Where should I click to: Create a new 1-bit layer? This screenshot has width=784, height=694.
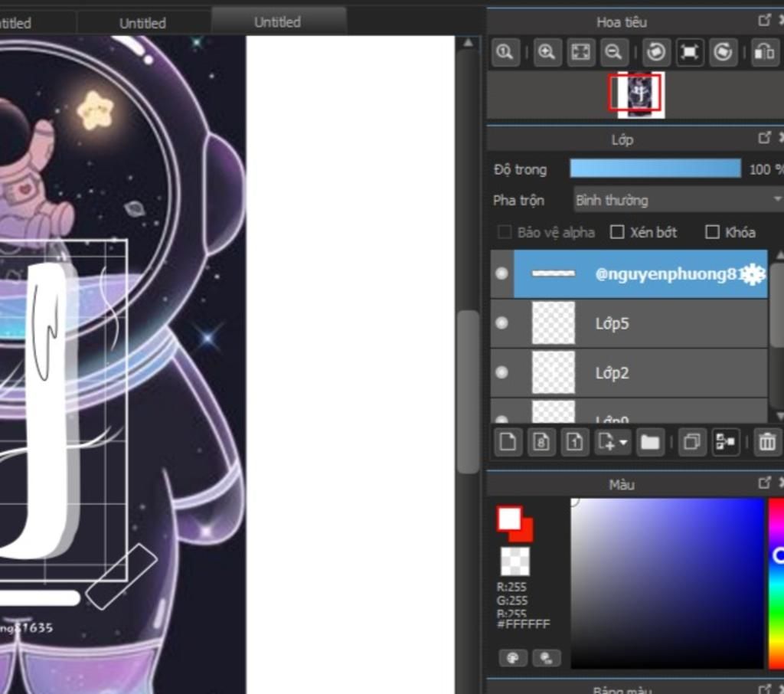click(574, 442)
